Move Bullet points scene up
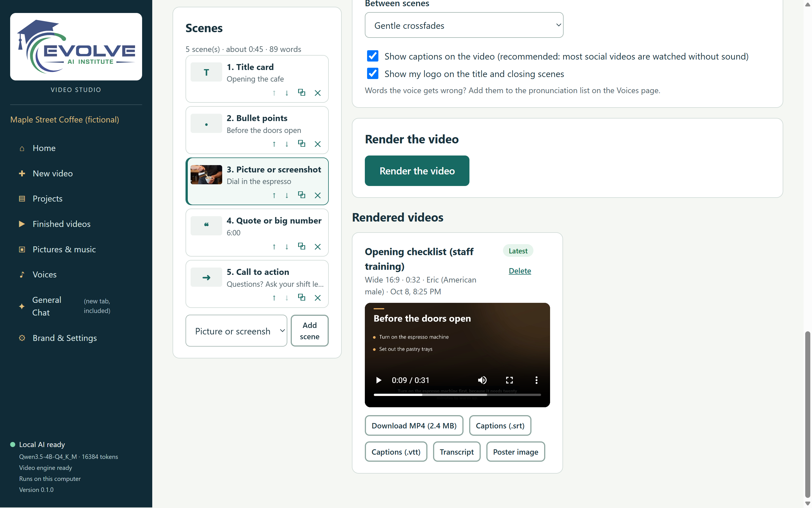 point(274,144)
